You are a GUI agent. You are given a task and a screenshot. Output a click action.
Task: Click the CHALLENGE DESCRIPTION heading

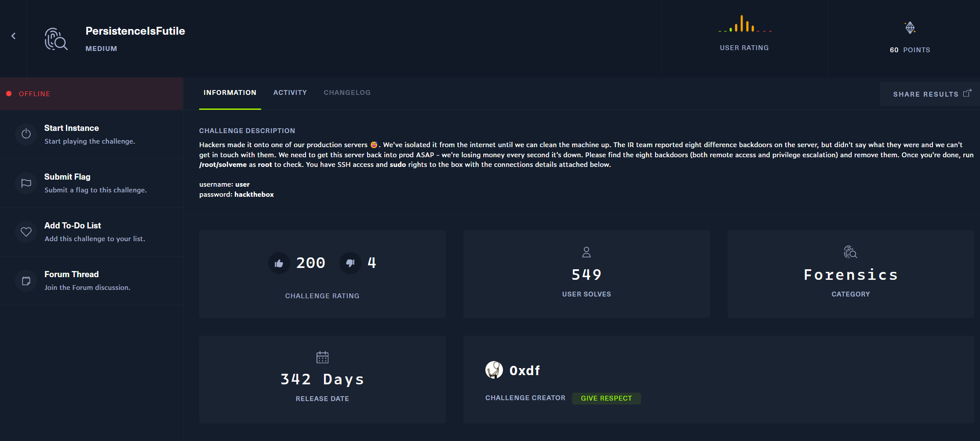(x=247, y=131)
